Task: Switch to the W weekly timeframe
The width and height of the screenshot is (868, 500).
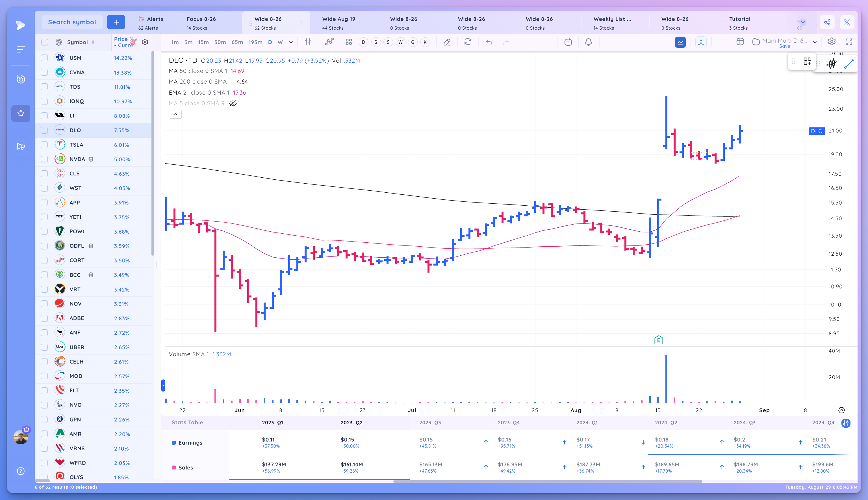Action: pos(280,42)
